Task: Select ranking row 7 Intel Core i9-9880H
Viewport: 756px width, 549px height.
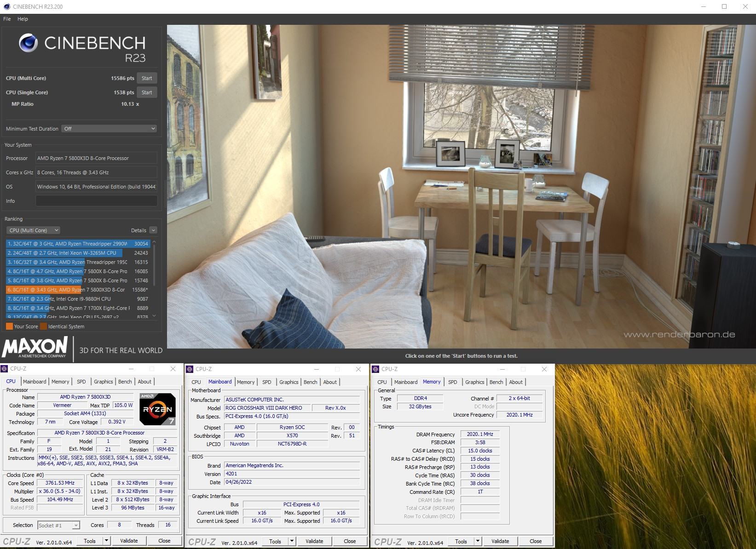Action: click(78, 299)
